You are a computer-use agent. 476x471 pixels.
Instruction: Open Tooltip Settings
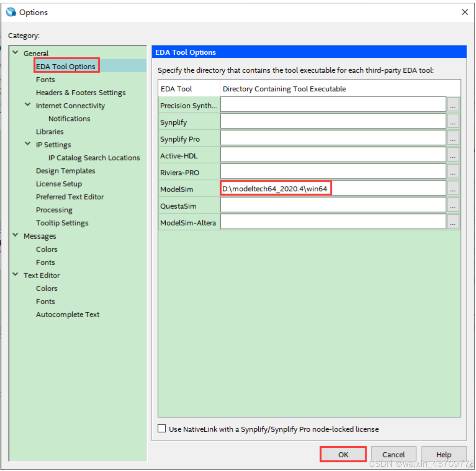[62, 223]
